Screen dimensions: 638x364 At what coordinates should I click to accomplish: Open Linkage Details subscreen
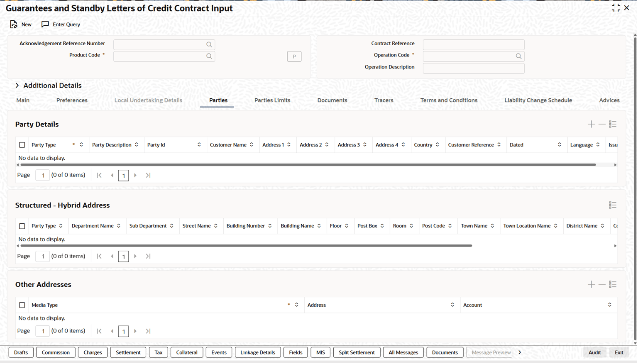pos(258,352)
